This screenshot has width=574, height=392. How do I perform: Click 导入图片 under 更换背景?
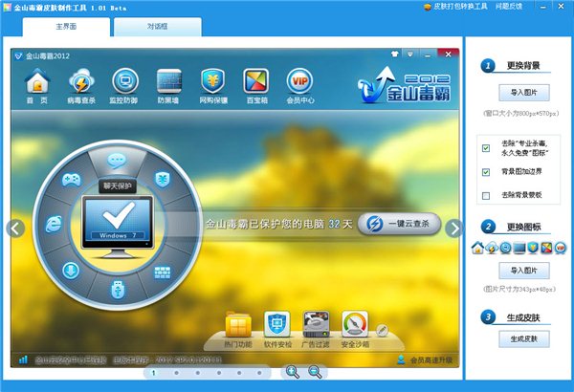524,93
